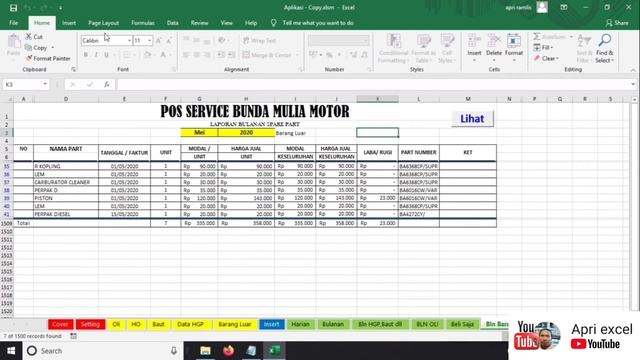
Task: Toggle italic formatting
Action: click(x=96, y=55)
